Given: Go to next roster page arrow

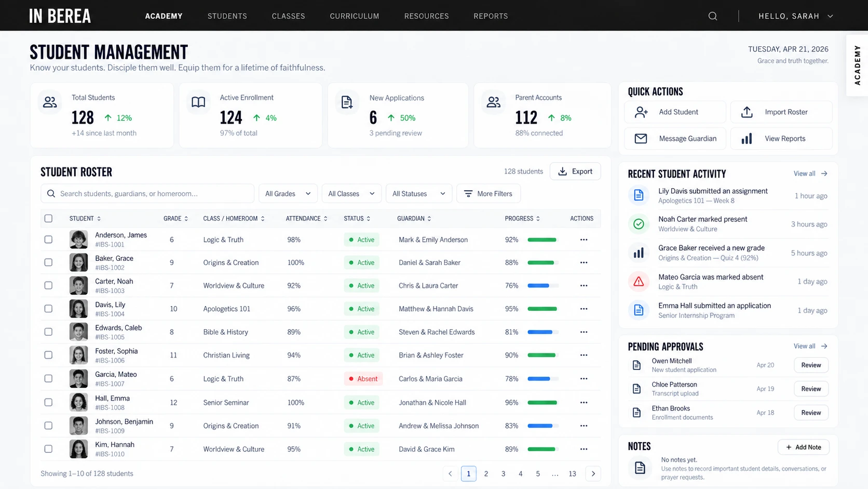Looking at the screenshot, I should pyautogui.click(x=593, y=473).
